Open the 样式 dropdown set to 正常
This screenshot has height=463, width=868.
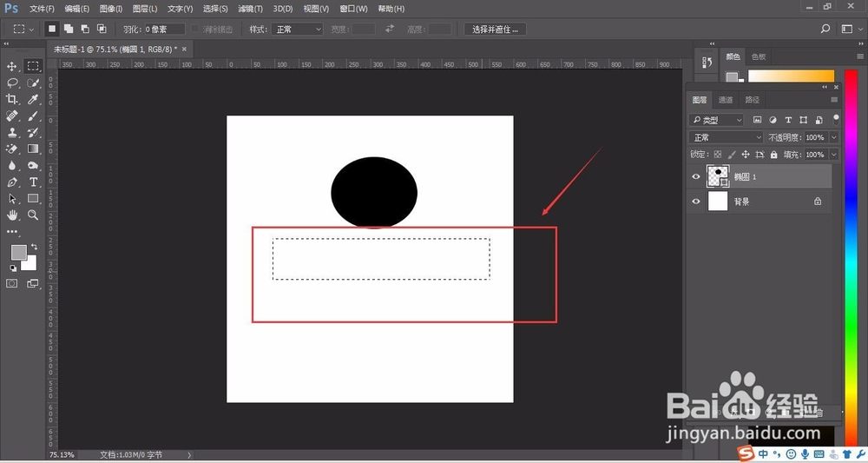298,29
